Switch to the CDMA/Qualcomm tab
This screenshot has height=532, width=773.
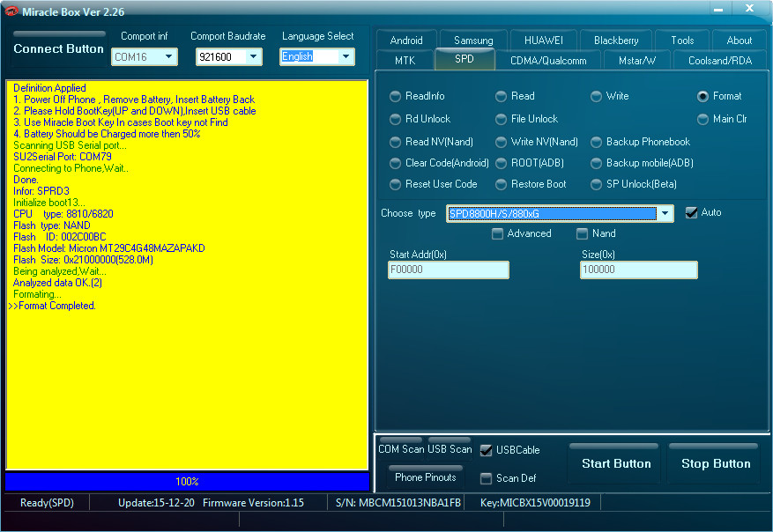(x=548, y=61)
